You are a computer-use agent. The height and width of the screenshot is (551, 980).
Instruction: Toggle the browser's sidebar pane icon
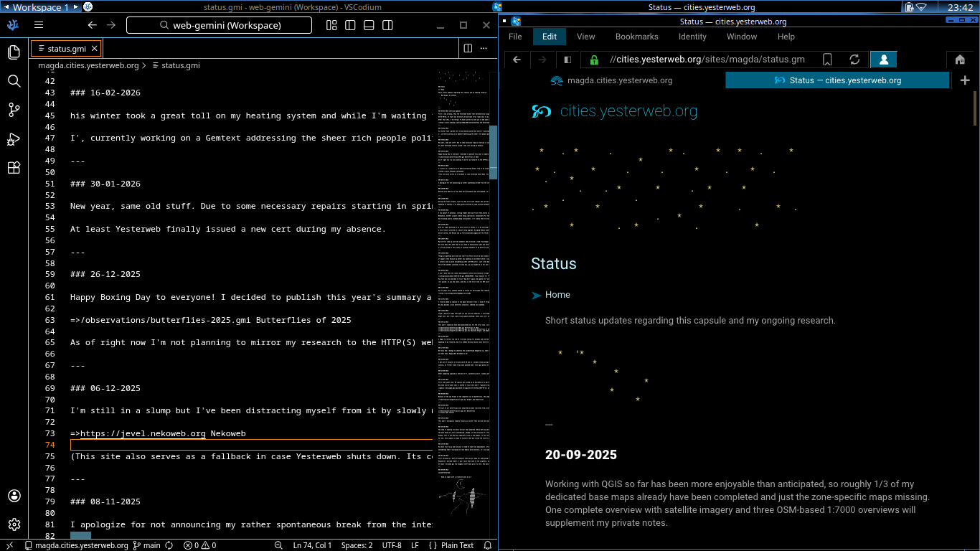[567, 60]
